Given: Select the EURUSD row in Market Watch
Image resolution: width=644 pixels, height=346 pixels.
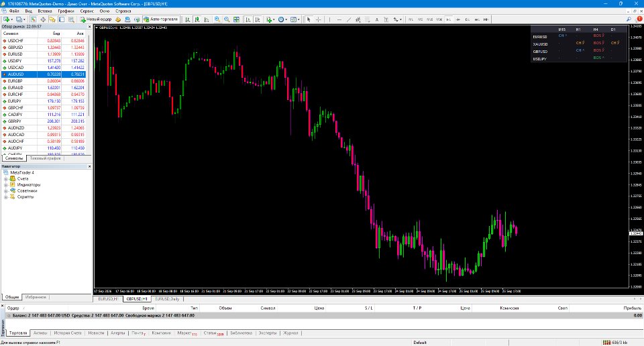Looking at the screenshot, I should (x=44, y=54).
